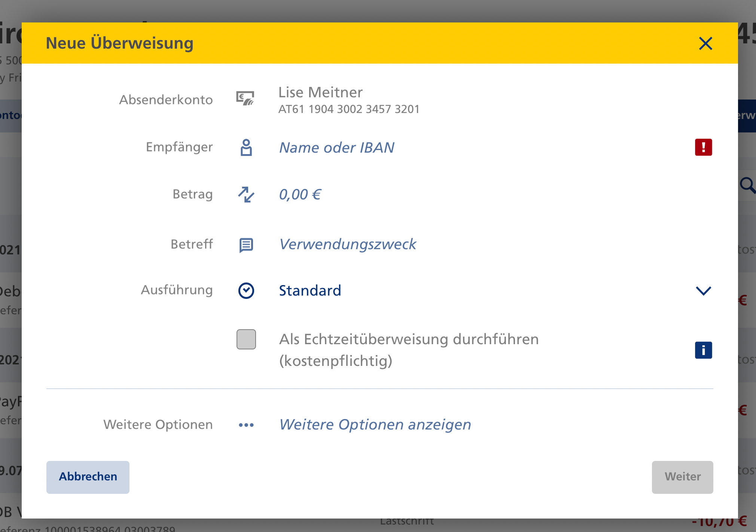Expand the Ausführung chevron arrow
The height and width of the screenshot is (532, 756).
703,291
